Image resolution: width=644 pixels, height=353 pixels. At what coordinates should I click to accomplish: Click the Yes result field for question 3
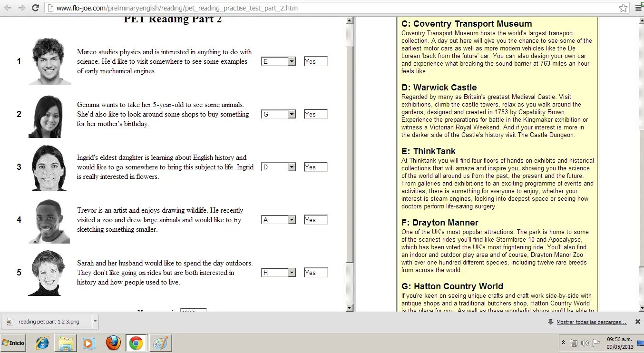click(316, 167)
